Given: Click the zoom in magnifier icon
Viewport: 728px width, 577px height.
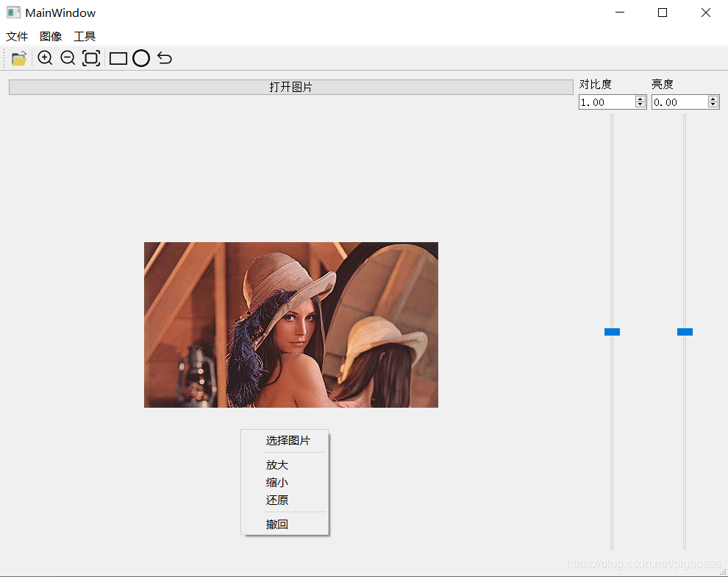Looking at the screenshot, I should [x=45, y=58].
